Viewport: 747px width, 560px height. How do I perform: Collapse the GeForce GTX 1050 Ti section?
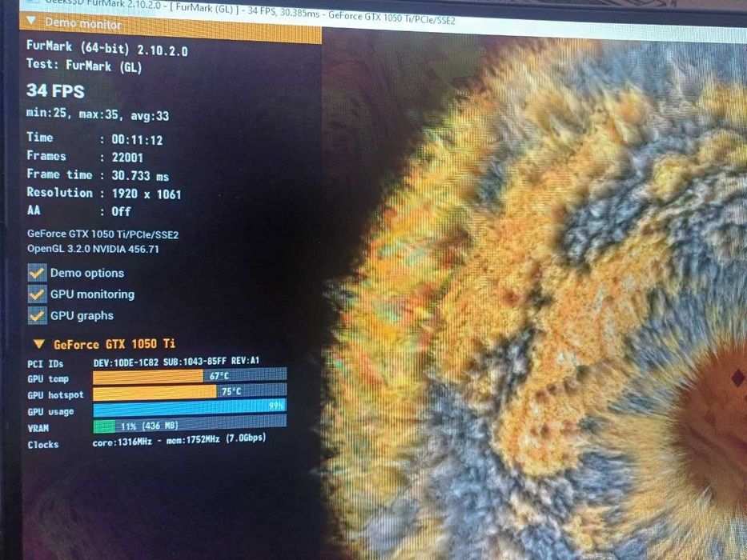(39, 343)
